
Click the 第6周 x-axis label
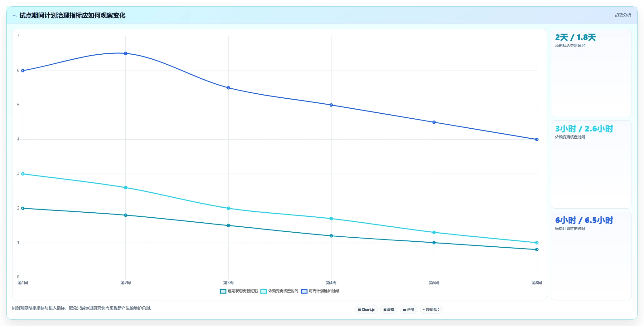pos(537,283)
